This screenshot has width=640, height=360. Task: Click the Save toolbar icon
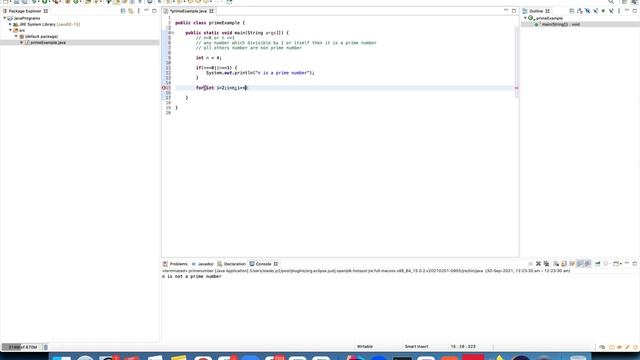[16, 2]
